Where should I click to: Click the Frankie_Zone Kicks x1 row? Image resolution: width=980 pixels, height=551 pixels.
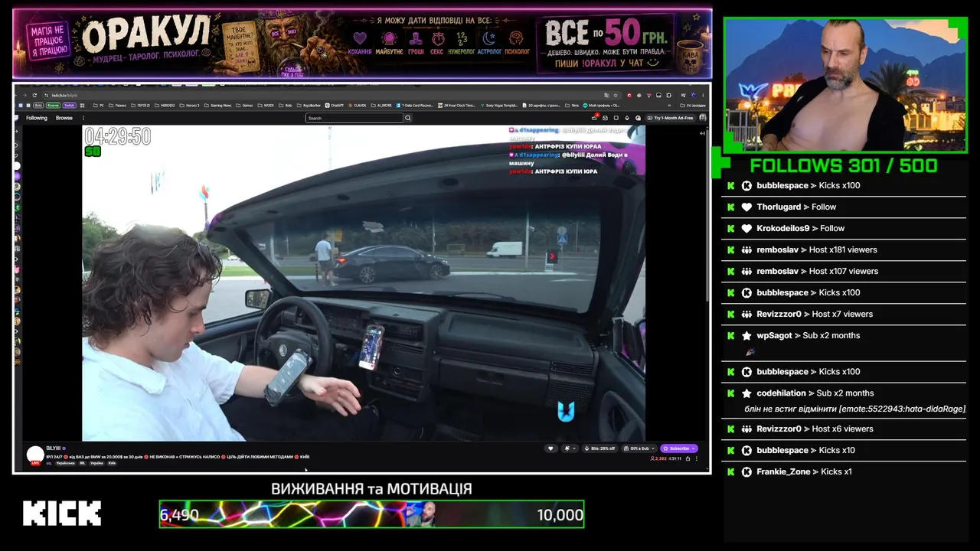coord(844,471)
